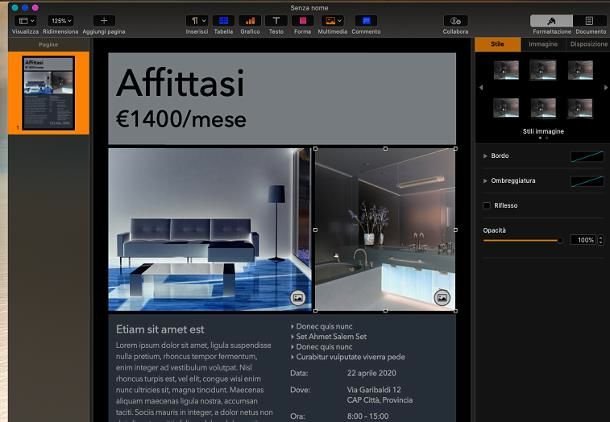Viewport: 610px width, 422px height.
Task: Click the 22 aprile 2020 date
Action: 372,373
